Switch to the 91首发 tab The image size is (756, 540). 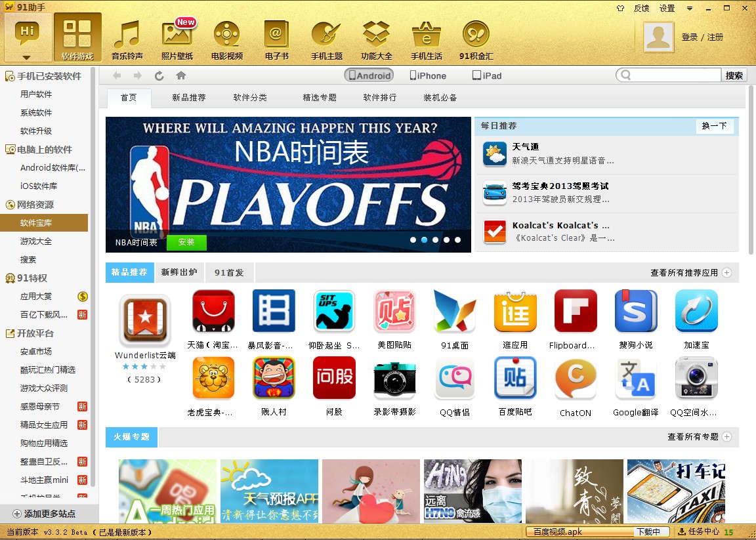point(230,272)
